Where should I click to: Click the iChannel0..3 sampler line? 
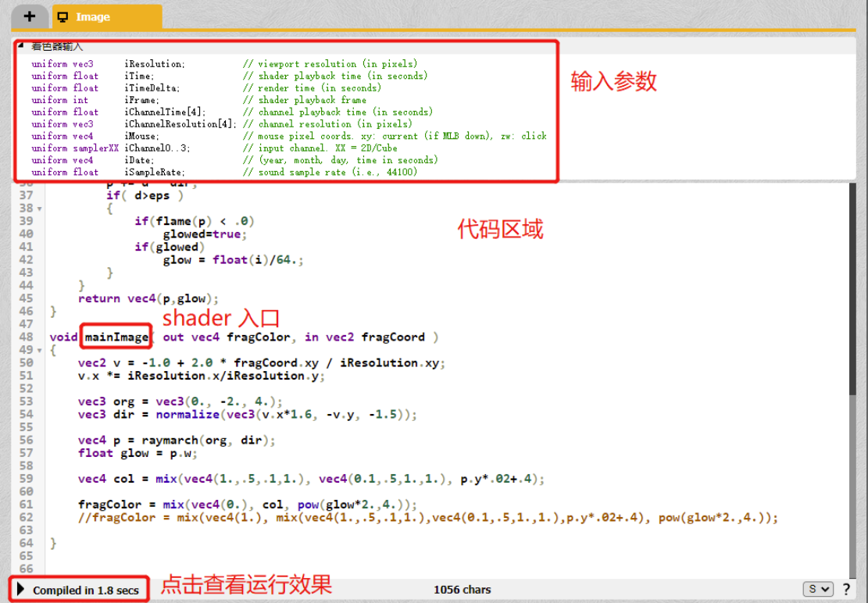214,148
